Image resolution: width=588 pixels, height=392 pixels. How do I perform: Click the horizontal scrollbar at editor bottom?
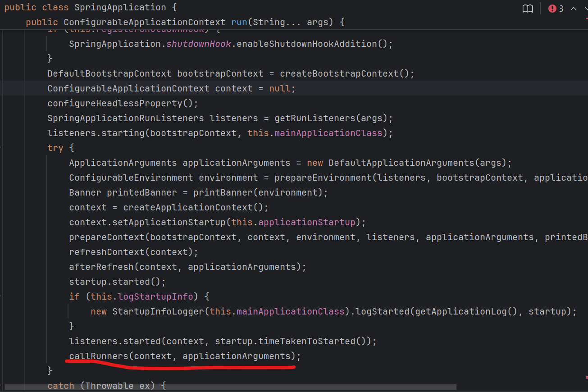click(x=230, y=387)
